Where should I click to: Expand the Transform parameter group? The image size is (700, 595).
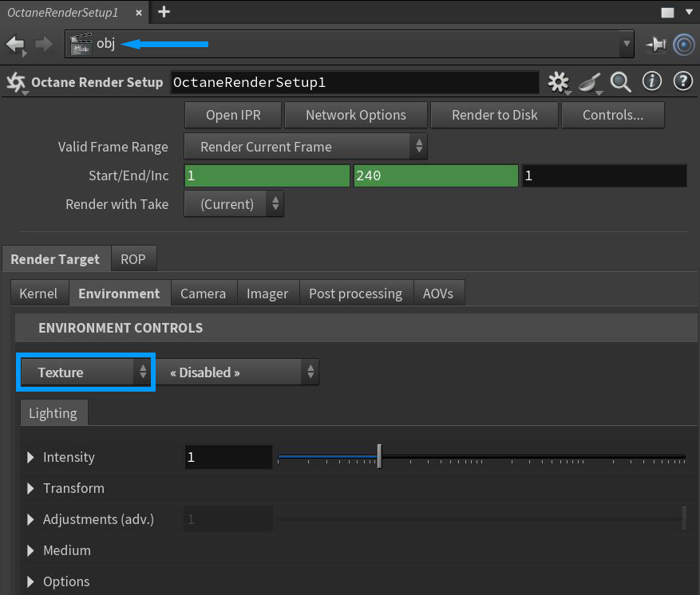click(x=31, y=488)
